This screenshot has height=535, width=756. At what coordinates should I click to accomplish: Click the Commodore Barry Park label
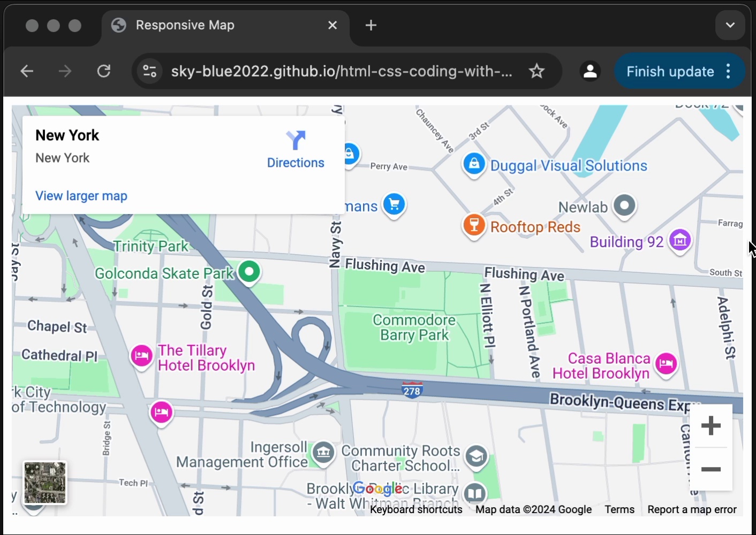[414, 327]
